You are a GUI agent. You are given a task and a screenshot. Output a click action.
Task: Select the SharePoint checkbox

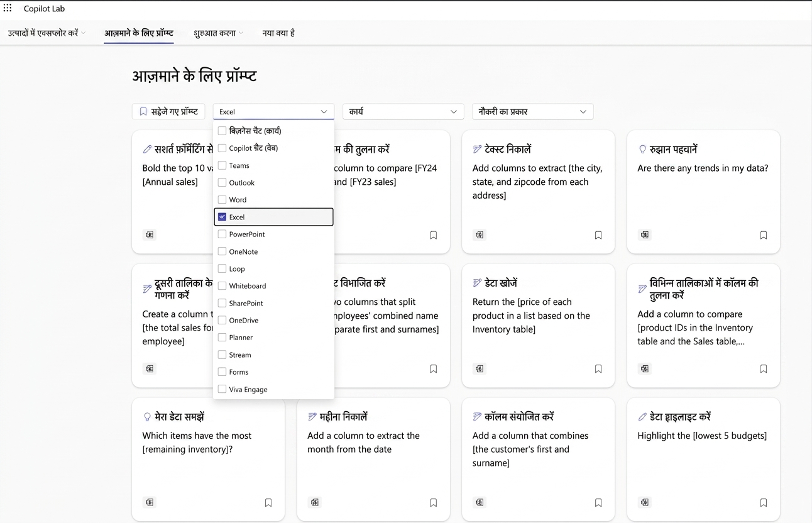tap(222, 303)
